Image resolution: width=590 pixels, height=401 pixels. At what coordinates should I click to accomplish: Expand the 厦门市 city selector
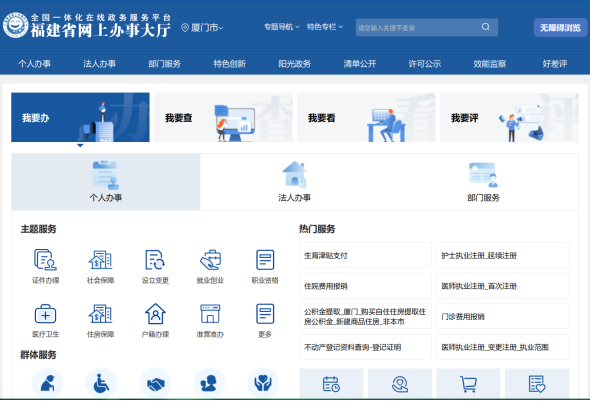pyautogui.click(x=202, y=27)
